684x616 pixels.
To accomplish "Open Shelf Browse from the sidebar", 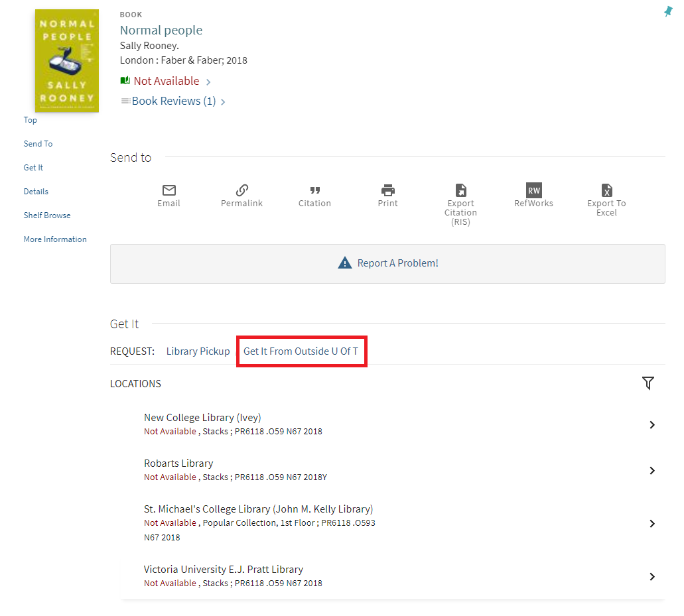I will [x=47, y=216].
